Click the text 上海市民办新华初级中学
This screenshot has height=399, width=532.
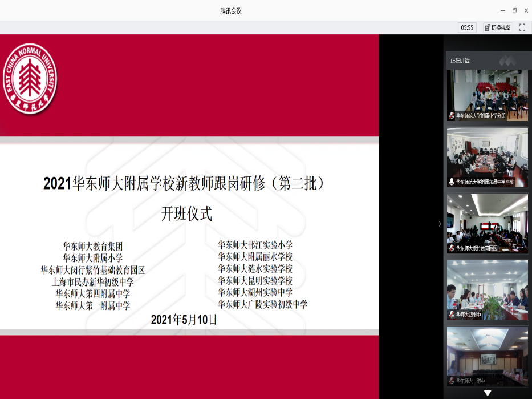92,282
